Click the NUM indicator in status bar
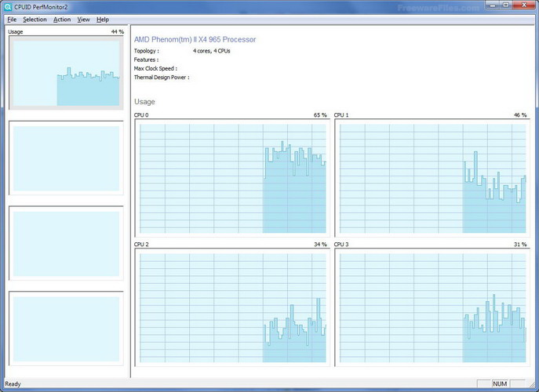539x392 pixels. 500,383
